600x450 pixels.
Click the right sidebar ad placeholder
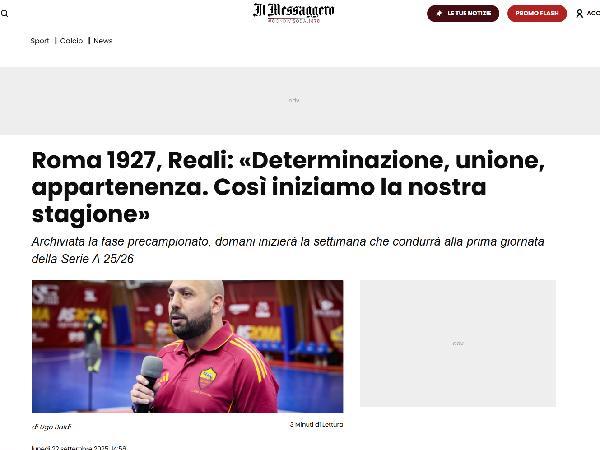(458, 343)
